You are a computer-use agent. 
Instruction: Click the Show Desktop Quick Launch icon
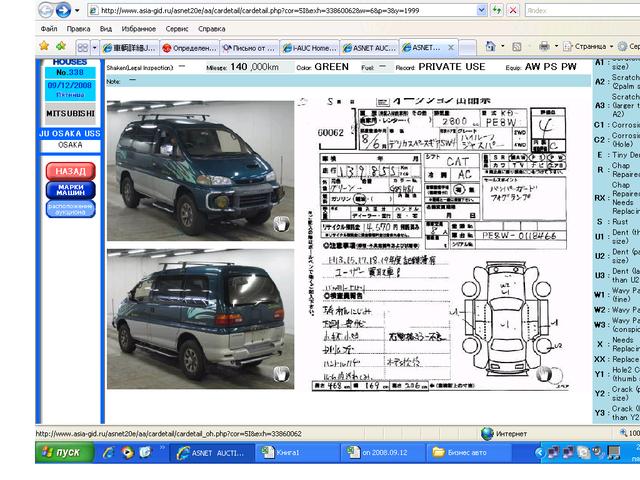145,453
